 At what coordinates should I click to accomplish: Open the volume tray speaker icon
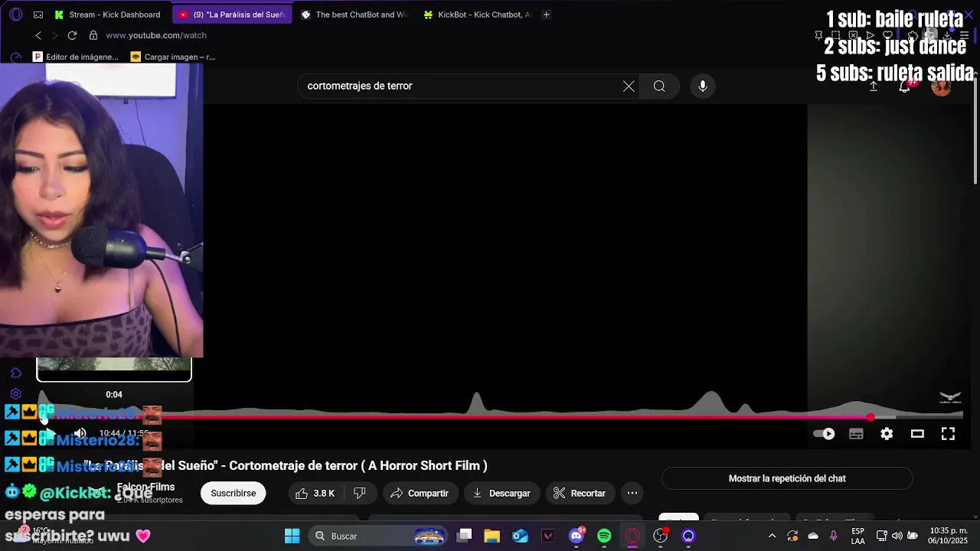(897, 536)
